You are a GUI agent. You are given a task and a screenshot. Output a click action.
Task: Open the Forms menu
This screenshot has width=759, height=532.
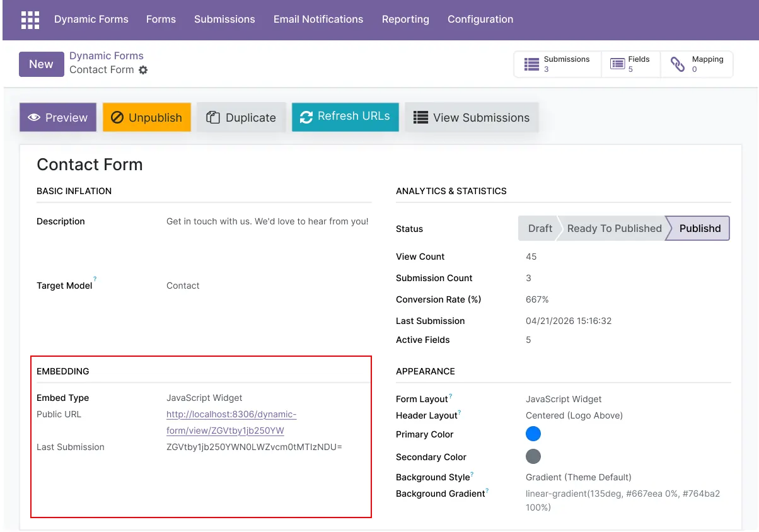point(161,20)
